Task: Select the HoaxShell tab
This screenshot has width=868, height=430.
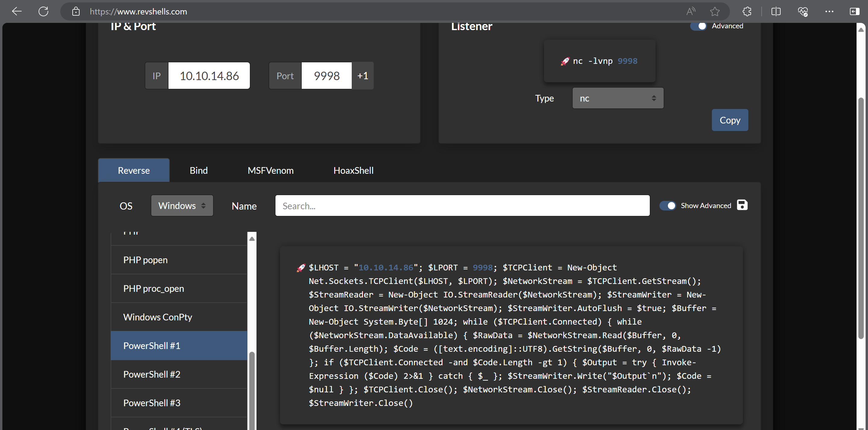Action: 353,170
